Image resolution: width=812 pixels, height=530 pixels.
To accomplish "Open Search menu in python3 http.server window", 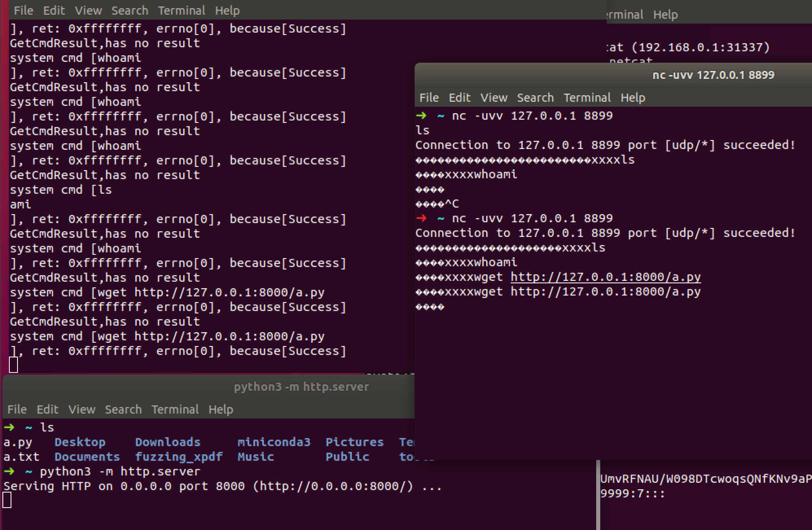I will 123,410.
